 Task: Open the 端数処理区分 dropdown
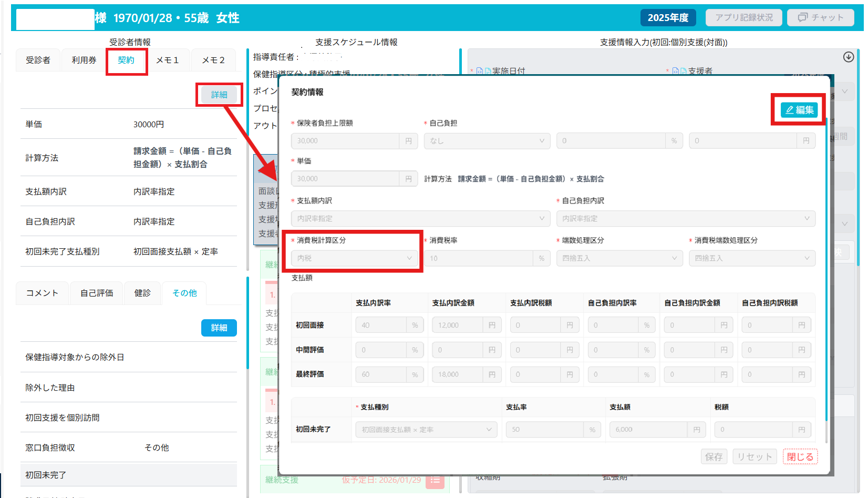(x=619, y=258)
